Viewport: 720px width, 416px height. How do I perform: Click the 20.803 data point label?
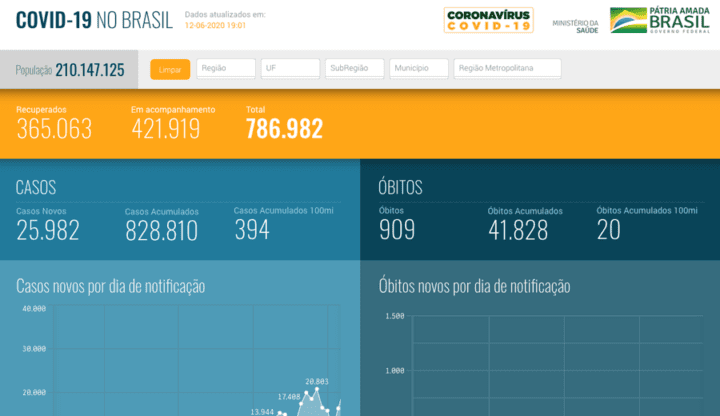tap(317, 382)
